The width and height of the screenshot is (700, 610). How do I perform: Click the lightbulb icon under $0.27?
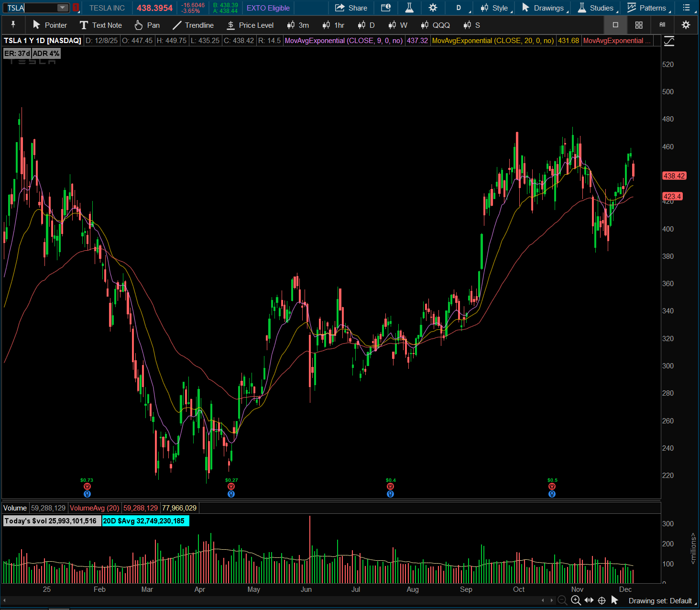231,494
